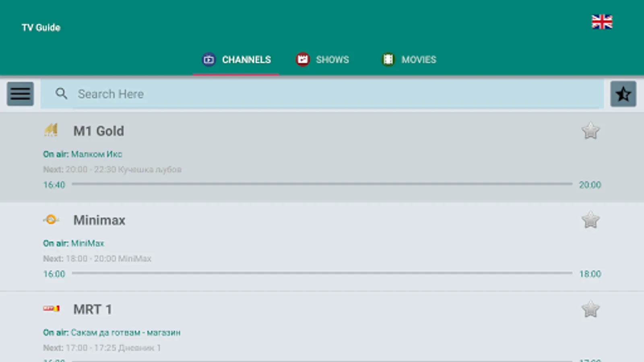Click M1 Gold next program line
Viewport: 644px width, 362px height.
tap(112, 169)
